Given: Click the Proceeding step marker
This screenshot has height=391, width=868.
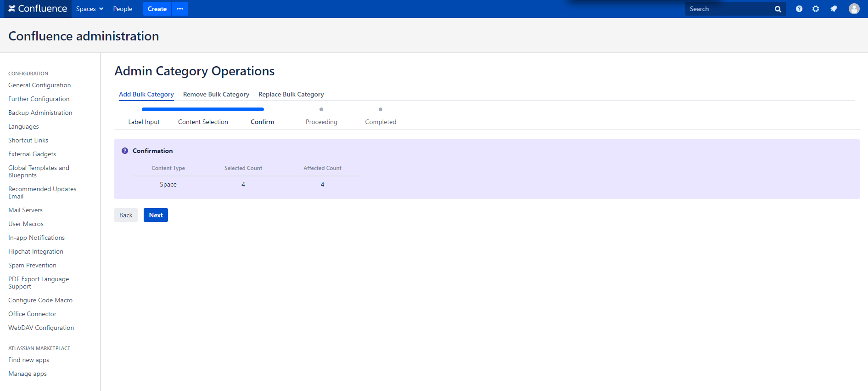Looking at the screenshot, I should [321, 109].
